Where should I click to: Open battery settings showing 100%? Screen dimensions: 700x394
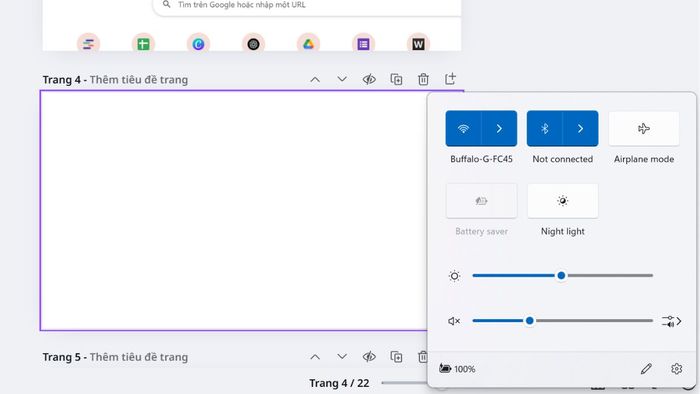click(x=457, y=369)
